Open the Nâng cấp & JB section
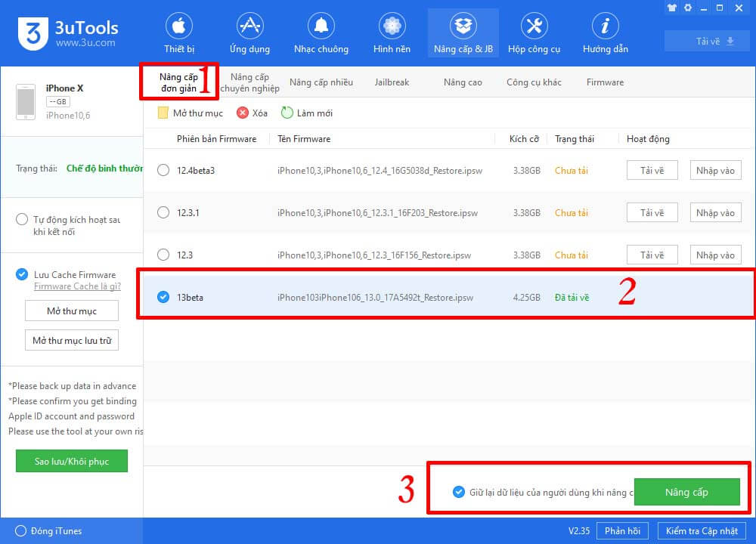 [x=463, y=32]
